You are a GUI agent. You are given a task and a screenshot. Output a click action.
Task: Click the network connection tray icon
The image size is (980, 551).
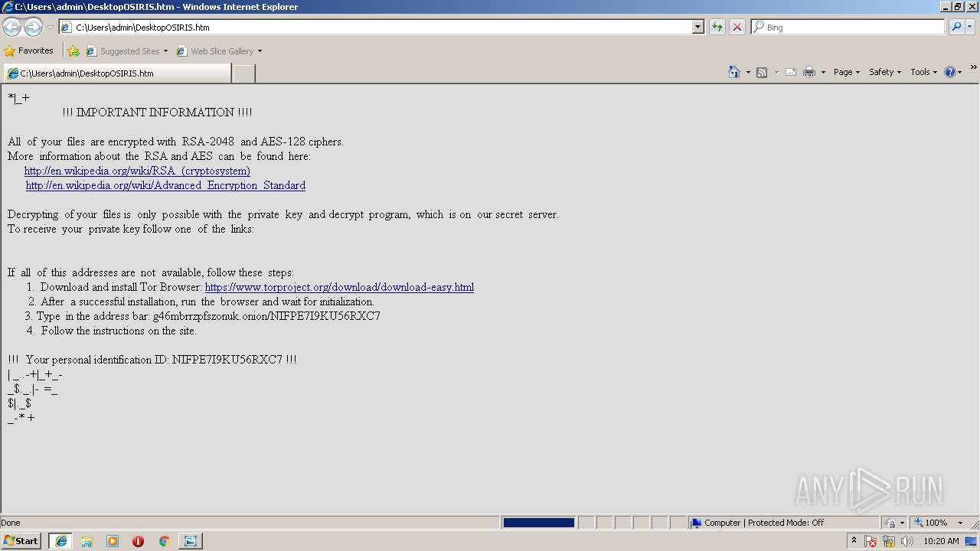click(889, 541)
